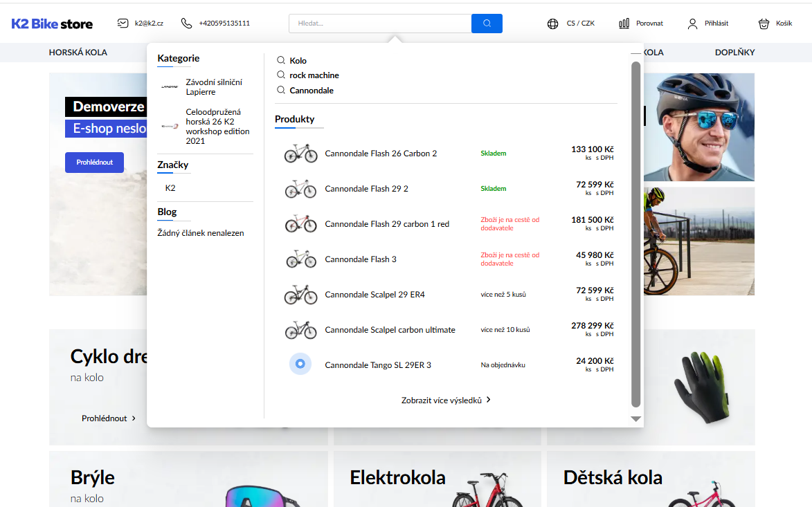Screen dimensions: 812x507
Task: Click Košík cart link
Action: click(x=784, y=24)
